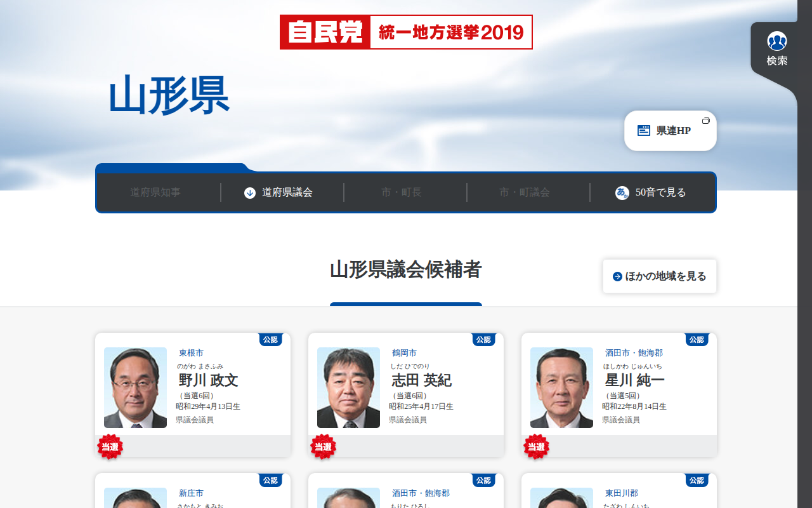Image resolution: width=812 pixels, height=508 pixels.
Task: Click the 当選 badge on 志田 英紀 card
Action: click(x=324, y=447)
